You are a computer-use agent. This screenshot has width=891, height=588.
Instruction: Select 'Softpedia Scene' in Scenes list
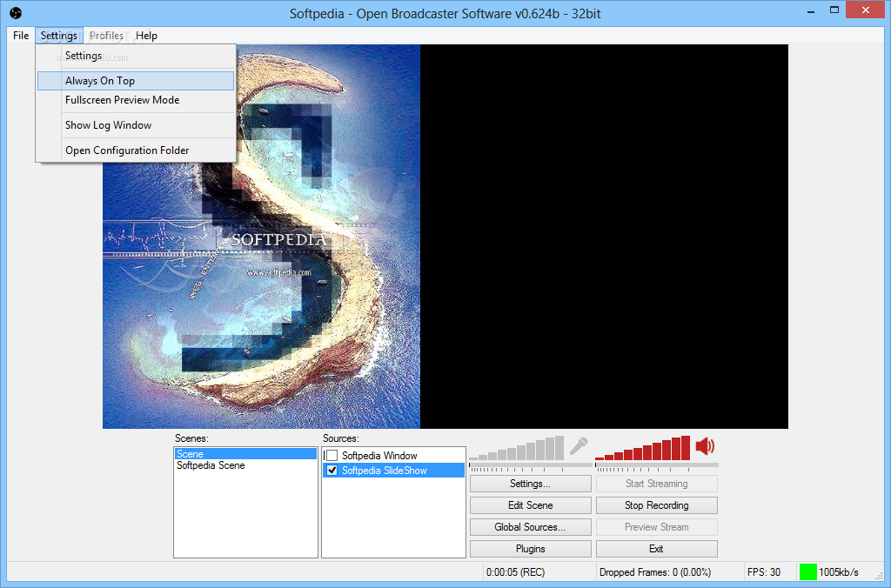point(245,465)
